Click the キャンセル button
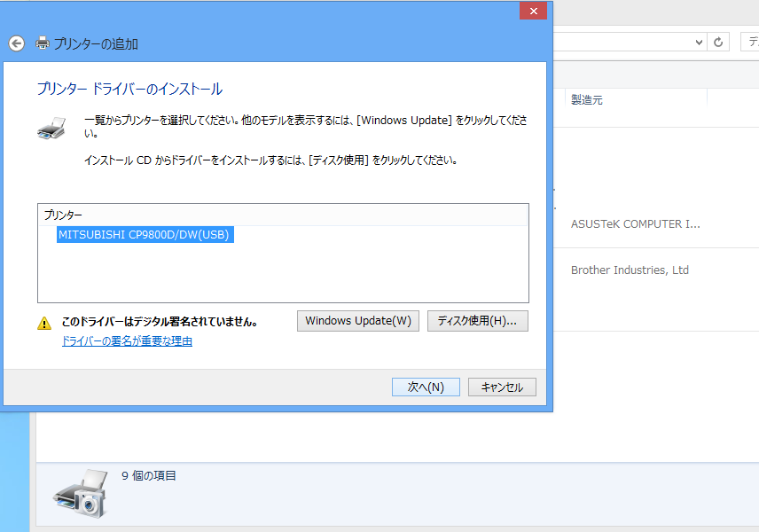This screenshot has width=759, height=532. pyautogui.click(x=502, y=387)
